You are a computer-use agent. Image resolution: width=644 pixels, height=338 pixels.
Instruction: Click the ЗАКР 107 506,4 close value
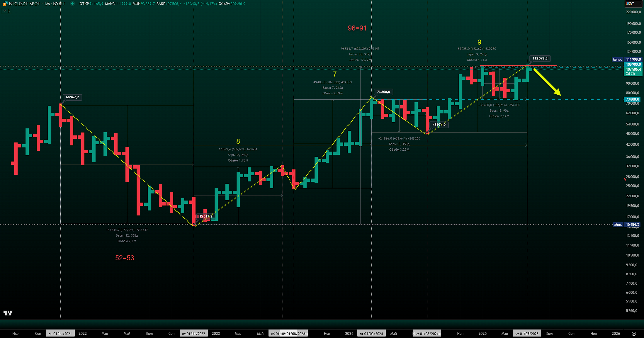pyautogui.click(x=169, y=4)
